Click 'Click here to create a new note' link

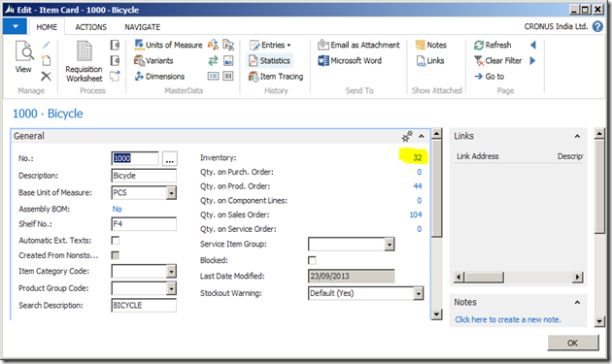(508, 319)
